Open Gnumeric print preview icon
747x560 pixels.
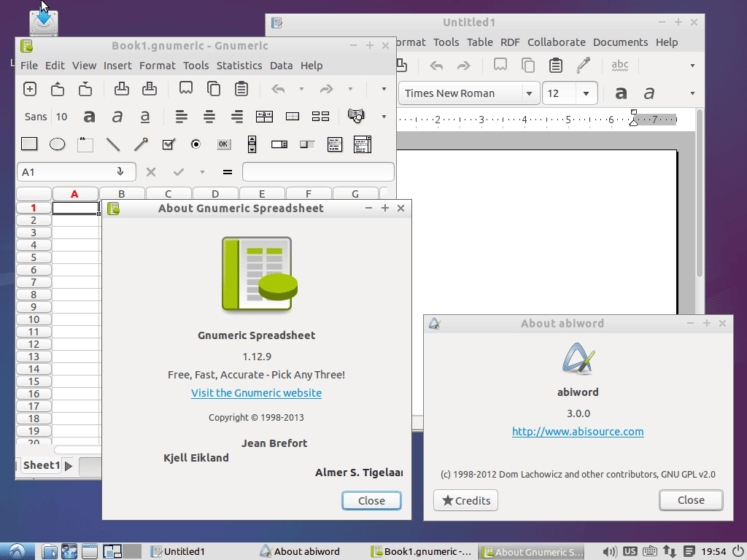tap(150, 89)
